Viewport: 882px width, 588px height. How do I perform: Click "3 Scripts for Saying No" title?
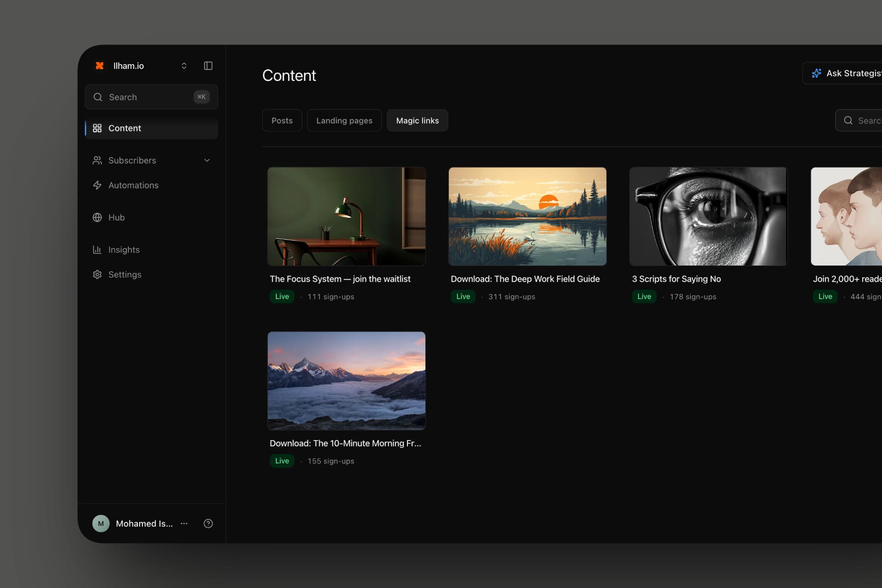click(676, 279)
